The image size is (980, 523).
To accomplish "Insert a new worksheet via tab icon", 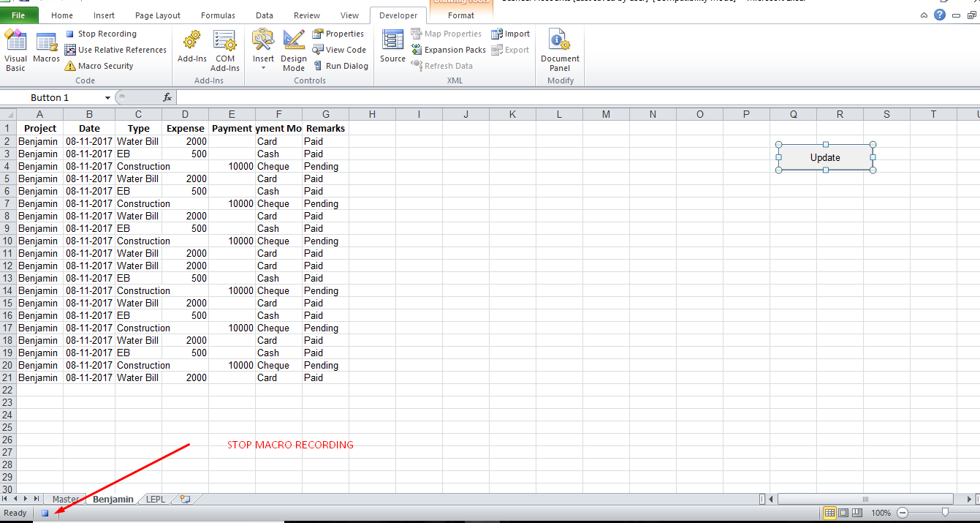I will [185, 499].
